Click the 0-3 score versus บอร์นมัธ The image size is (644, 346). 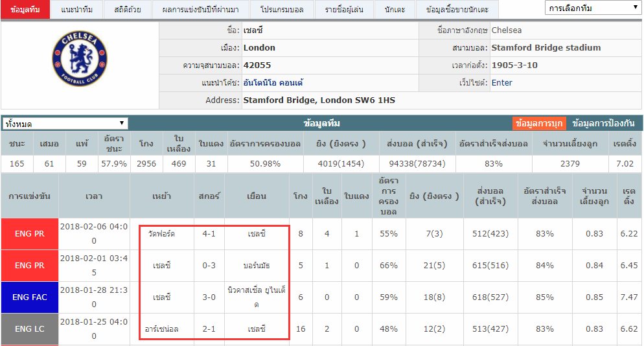point(209,266)
